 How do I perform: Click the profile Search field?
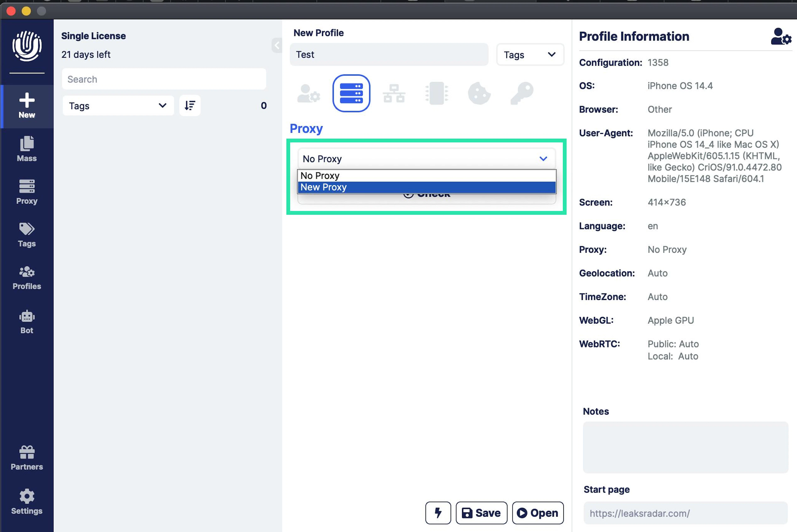click(x=164, y=79)
